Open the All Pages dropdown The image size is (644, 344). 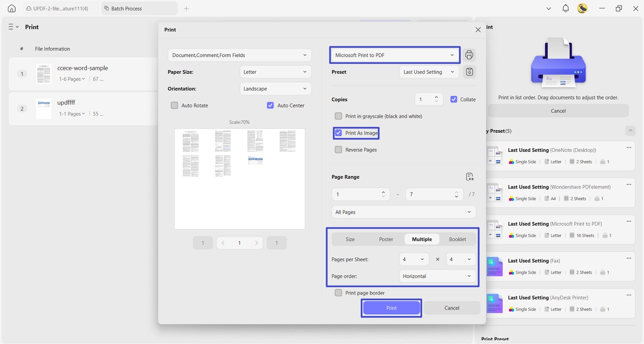(404, 212)
